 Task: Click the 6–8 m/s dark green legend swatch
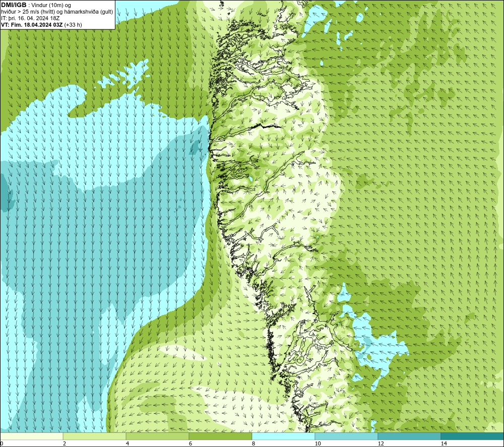click(x=221, y=436)
